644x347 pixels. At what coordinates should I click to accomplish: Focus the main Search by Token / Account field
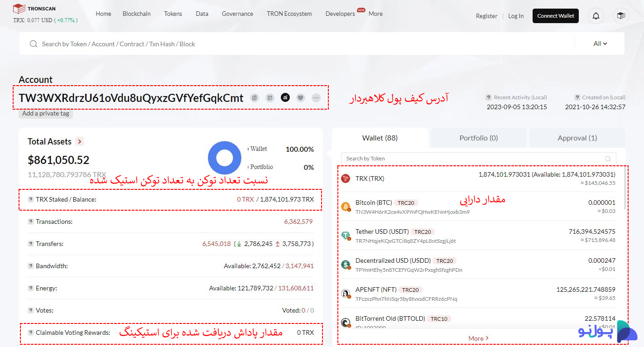(297, 44)
